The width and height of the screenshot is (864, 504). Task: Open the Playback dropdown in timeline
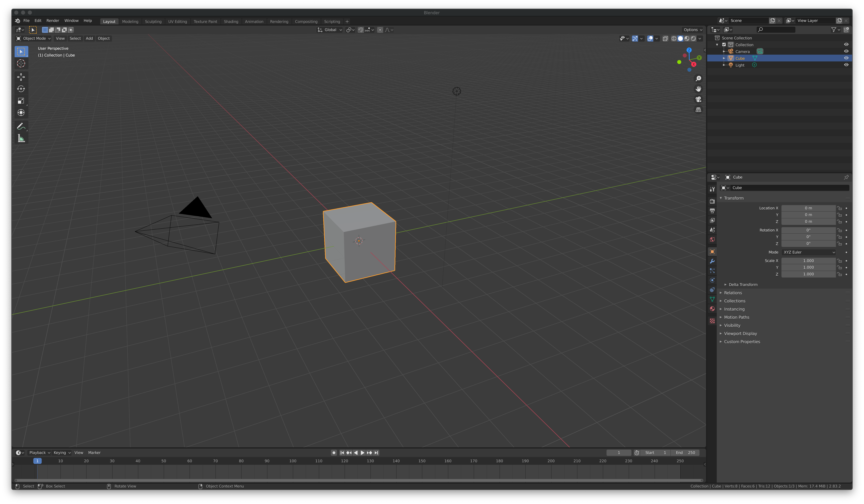tap(39, 453)
